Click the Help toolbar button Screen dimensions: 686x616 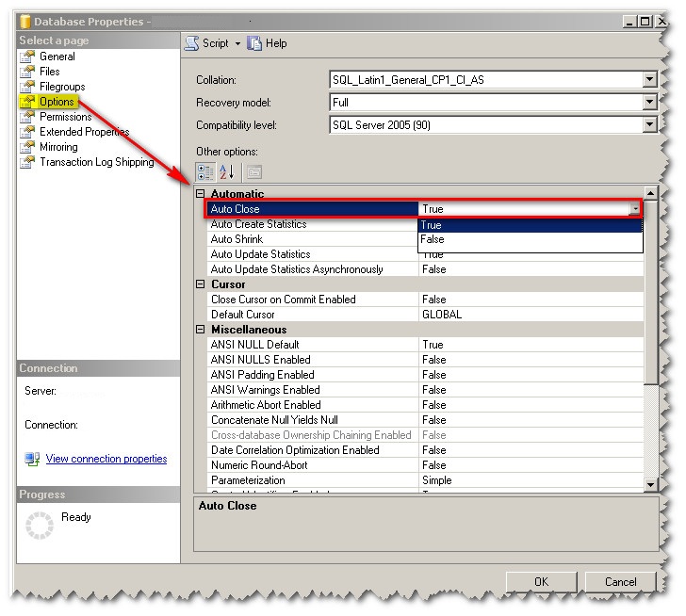coord(268,43)
